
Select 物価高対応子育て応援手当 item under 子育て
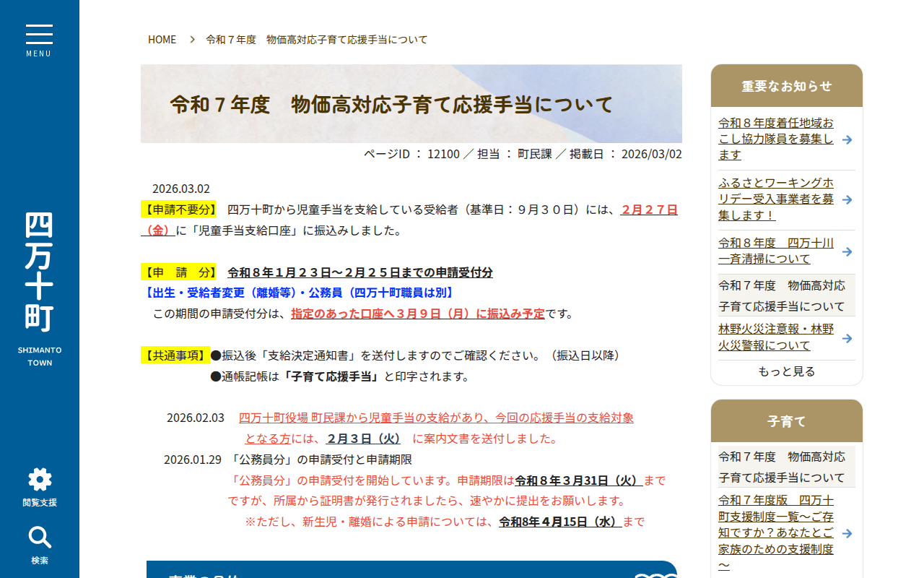pyautogui.click(x=781, y=467)
